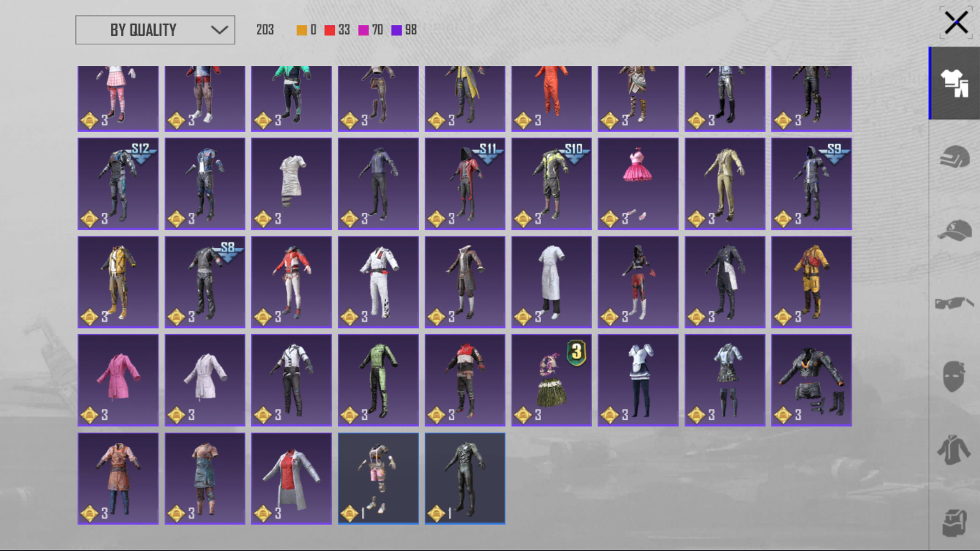Select the white racing jumpsuit outfit

pyautogui.click(x=378, y=282)
